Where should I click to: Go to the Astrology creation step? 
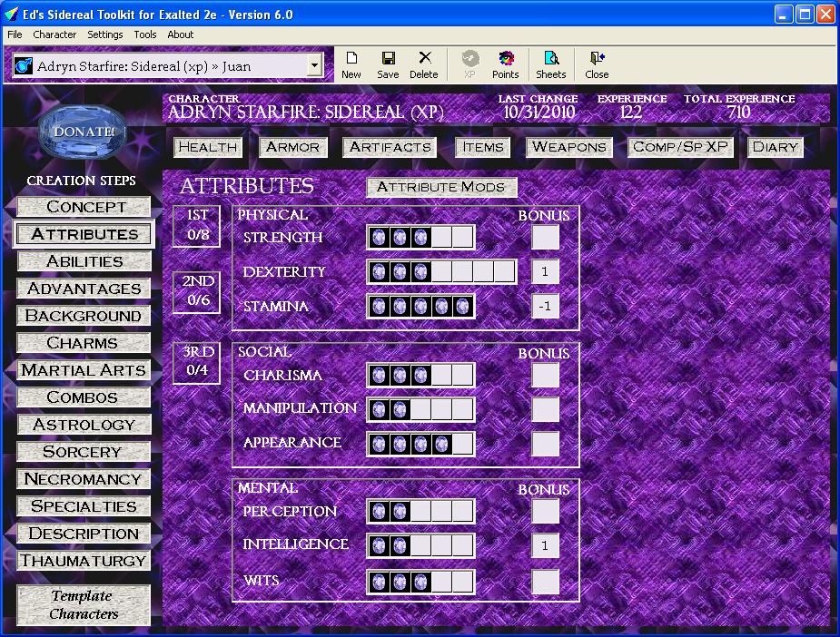[84, 425]
